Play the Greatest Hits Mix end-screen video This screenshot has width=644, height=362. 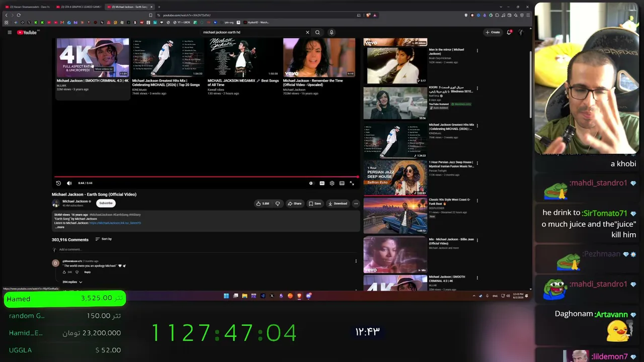168,57
